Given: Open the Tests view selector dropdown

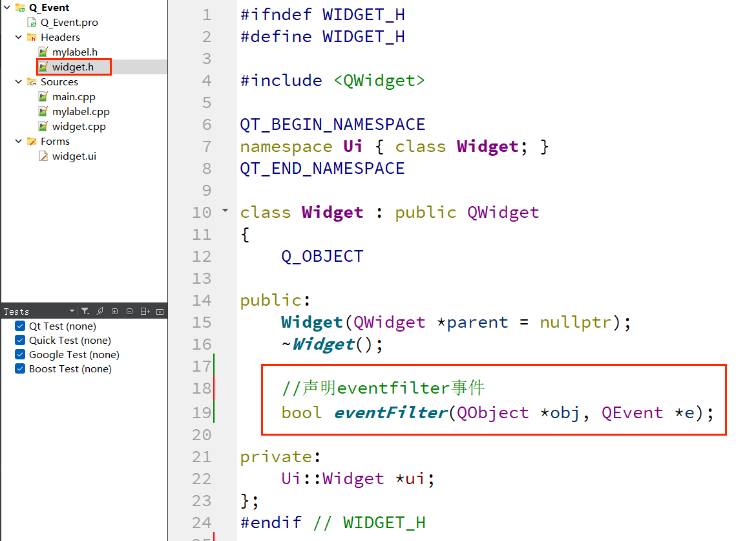Looking at the screenshot, I should [x=72, y=312].
